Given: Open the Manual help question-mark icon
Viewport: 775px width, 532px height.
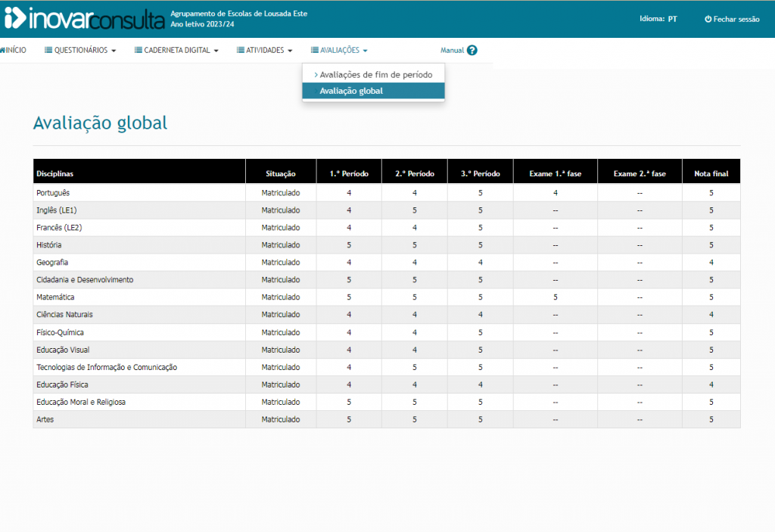Looking at the screenshot, I should click(472, 51).
